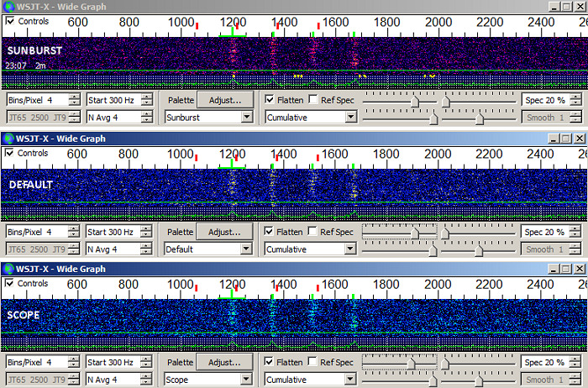The width and height of the screenshot is (588, 388).
Task: Toggle Controls checkbox in Sunburst window
Action: pyautogui.click(x=10, y=21)
